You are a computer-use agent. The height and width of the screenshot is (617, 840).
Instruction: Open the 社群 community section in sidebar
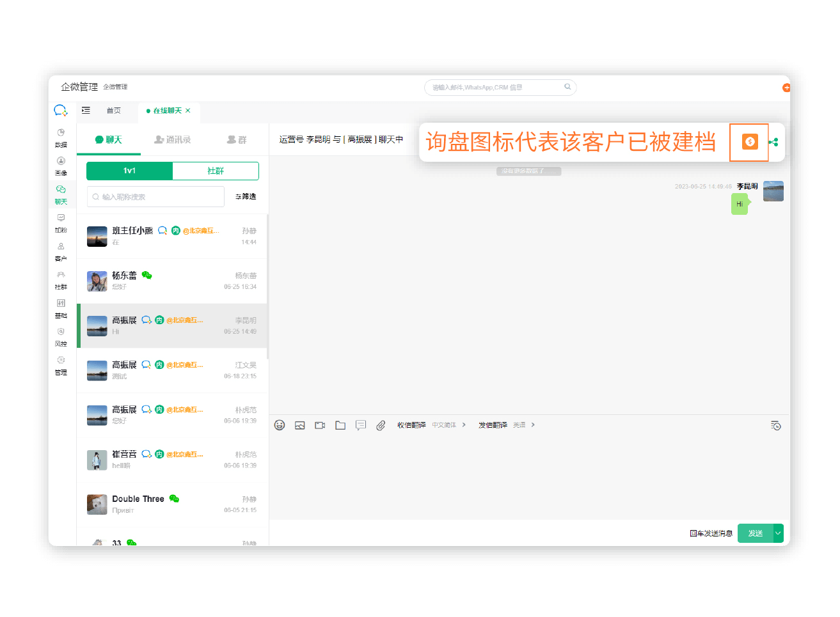point(61,280)
